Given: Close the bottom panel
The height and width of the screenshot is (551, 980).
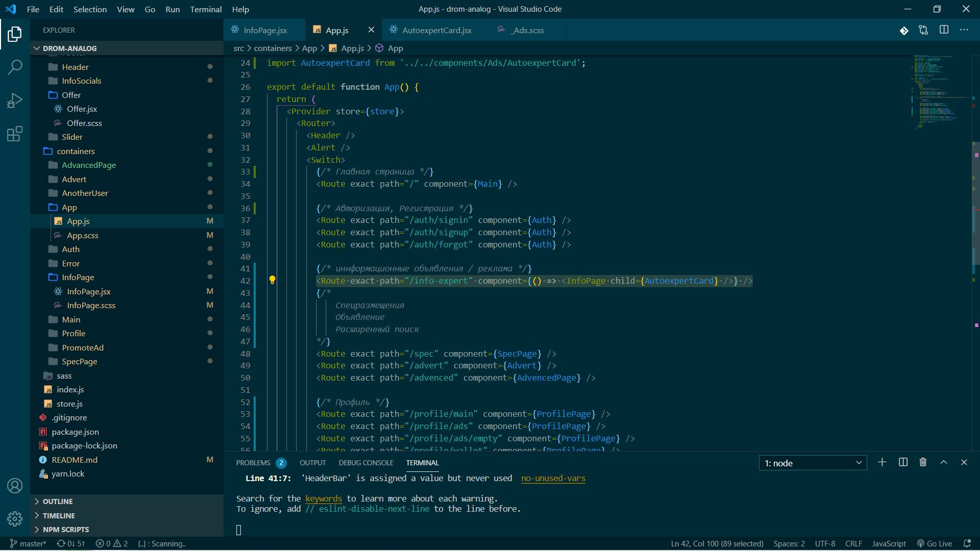Looking at the screenshot, I should (964, 462).
